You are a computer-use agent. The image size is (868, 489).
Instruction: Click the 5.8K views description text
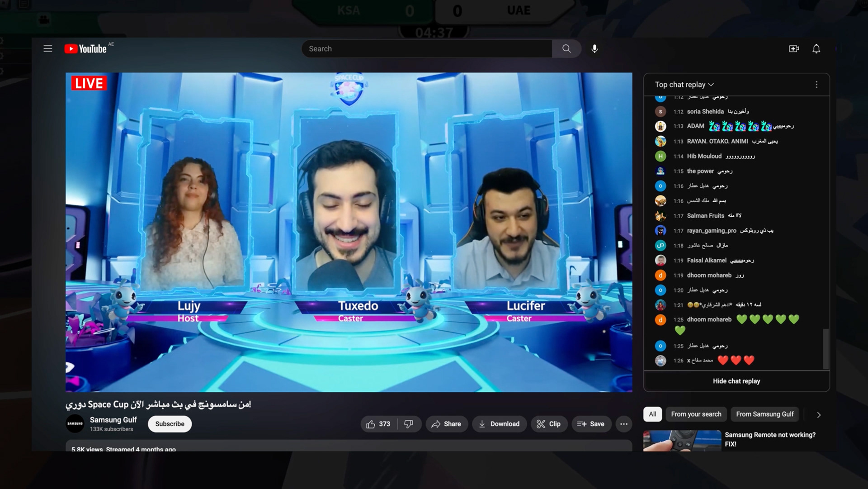coord(123,449)
